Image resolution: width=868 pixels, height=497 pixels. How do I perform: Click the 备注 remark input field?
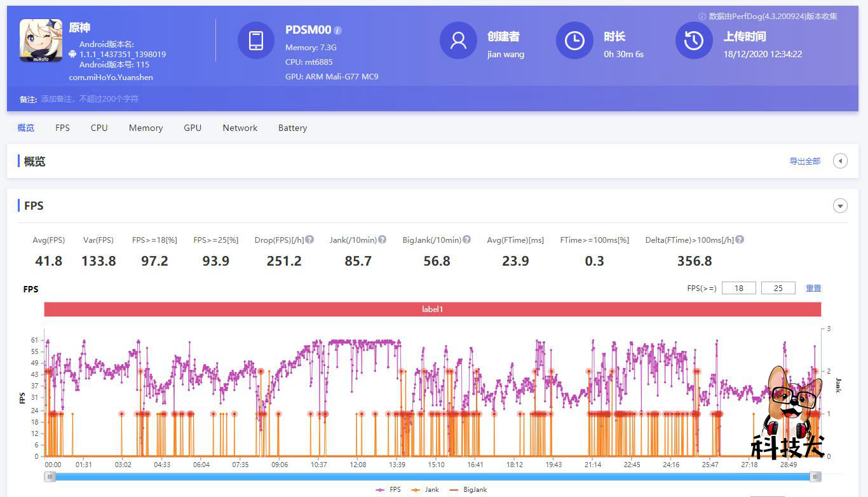90,99
